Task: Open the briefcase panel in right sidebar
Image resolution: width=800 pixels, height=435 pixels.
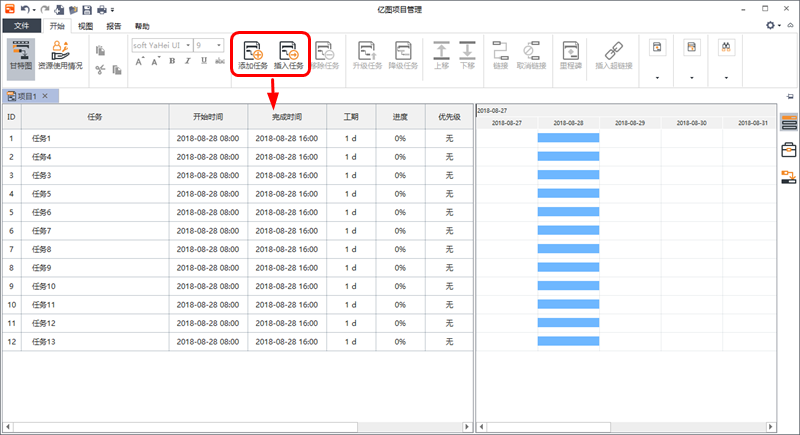Action: click(x=789, y=150)
